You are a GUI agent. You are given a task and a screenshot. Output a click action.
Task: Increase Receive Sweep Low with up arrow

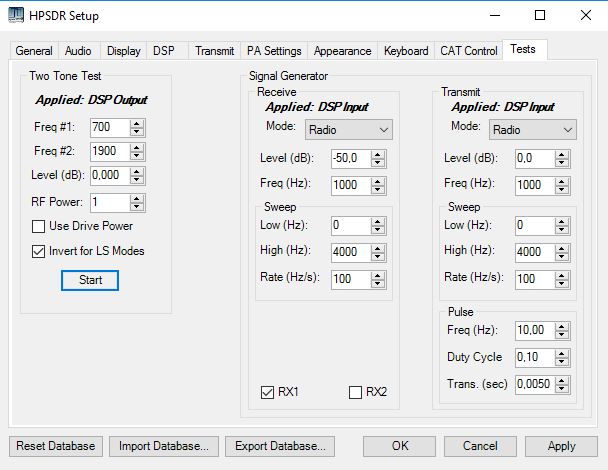point(378,222)
